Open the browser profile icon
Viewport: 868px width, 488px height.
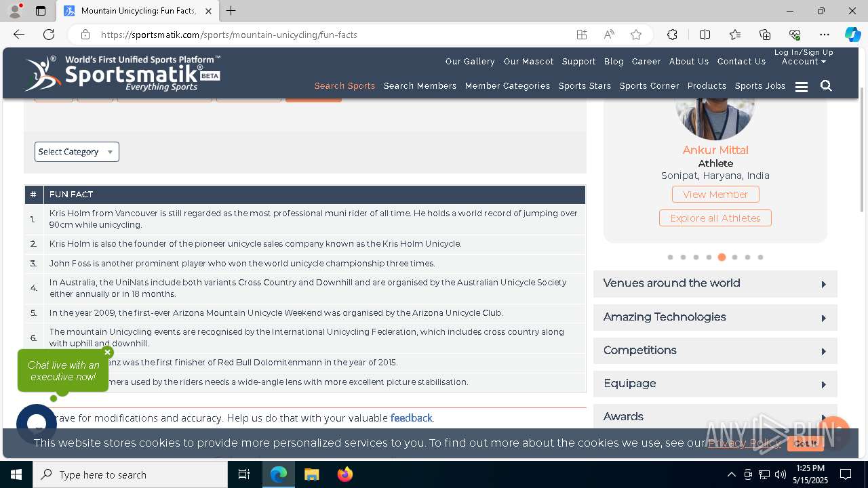click(15, 11)
